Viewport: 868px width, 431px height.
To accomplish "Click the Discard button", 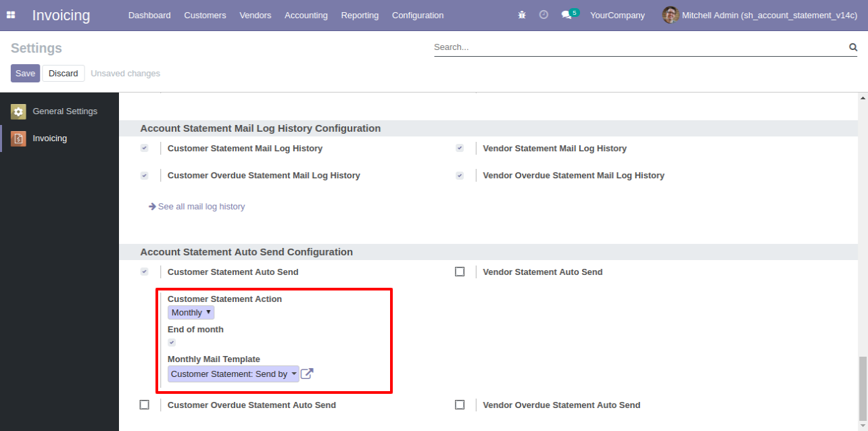I will pyautogui.click(x=64, y=73).
